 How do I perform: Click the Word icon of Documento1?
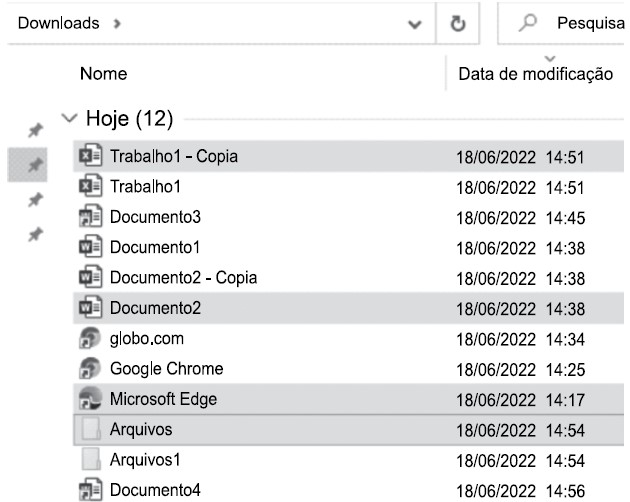pos(90,248)
